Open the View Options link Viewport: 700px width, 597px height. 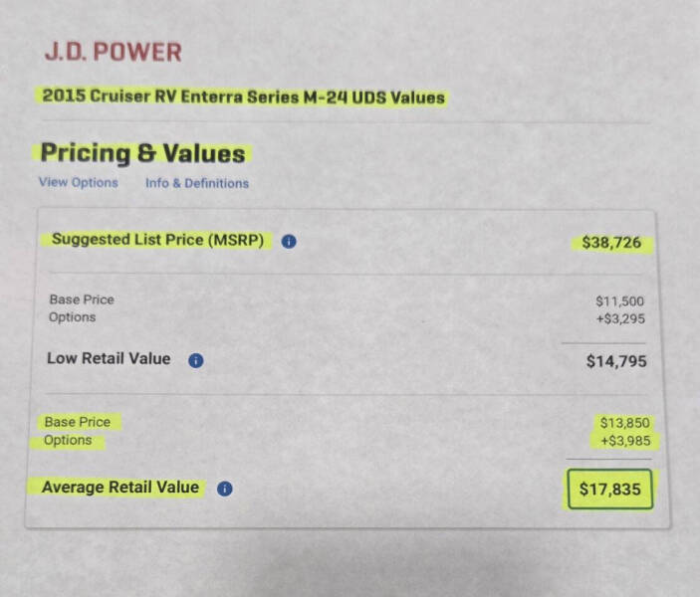coord(78,183)
